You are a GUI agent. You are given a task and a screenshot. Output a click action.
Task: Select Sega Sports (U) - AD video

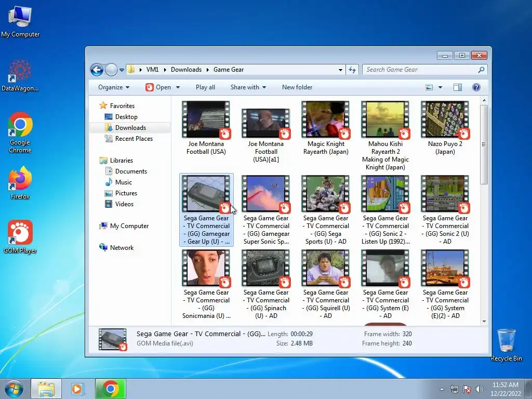326,210
